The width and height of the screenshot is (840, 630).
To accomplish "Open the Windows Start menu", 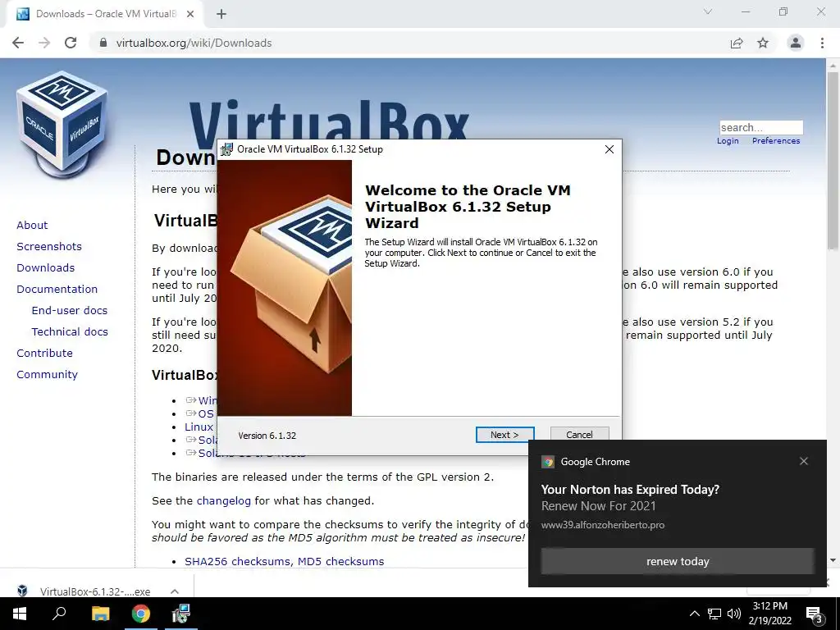I will coord(20,614).
